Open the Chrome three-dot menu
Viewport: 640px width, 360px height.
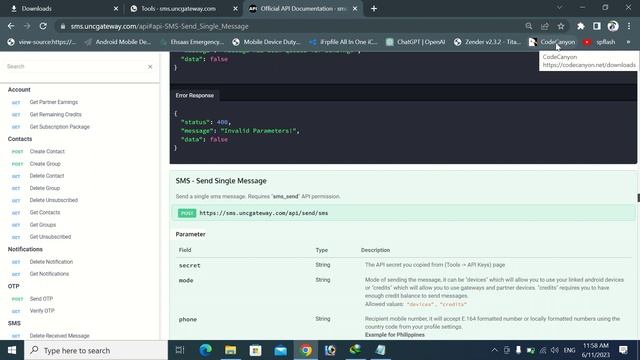coord(629,26)
